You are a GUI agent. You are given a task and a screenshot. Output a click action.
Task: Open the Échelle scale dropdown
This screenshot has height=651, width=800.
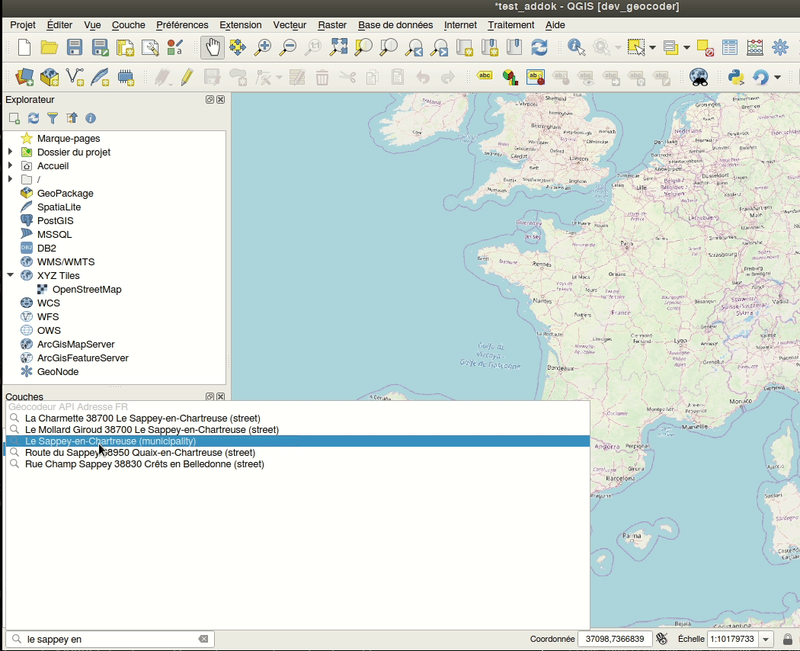pos(765,639)
